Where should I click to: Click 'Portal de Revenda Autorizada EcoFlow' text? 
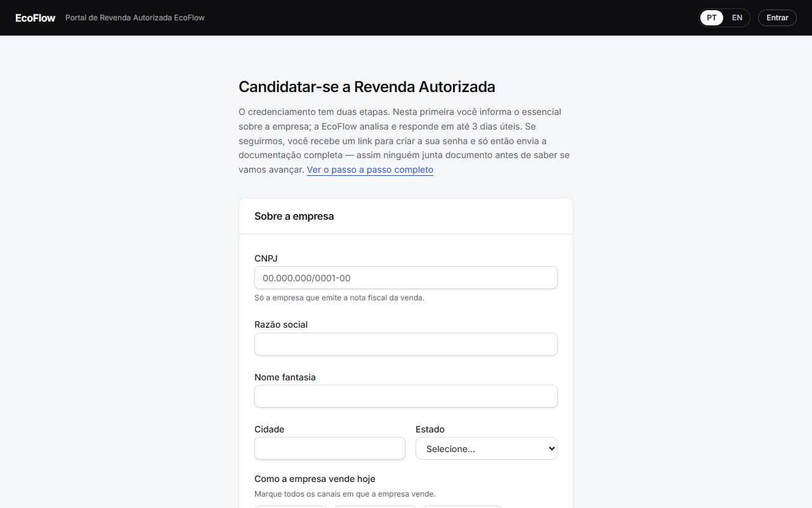pyautogui.click(x=135, y=18)
